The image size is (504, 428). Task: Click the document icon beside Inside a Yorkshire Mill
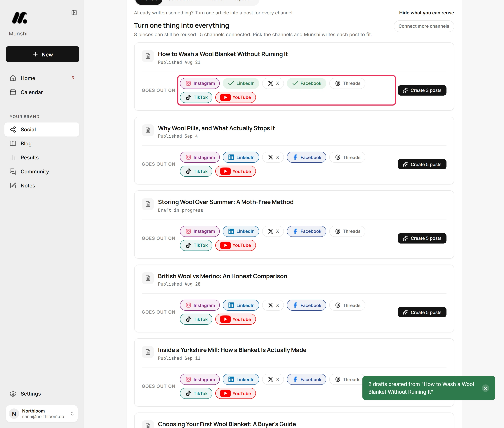(x=148, y=352)
